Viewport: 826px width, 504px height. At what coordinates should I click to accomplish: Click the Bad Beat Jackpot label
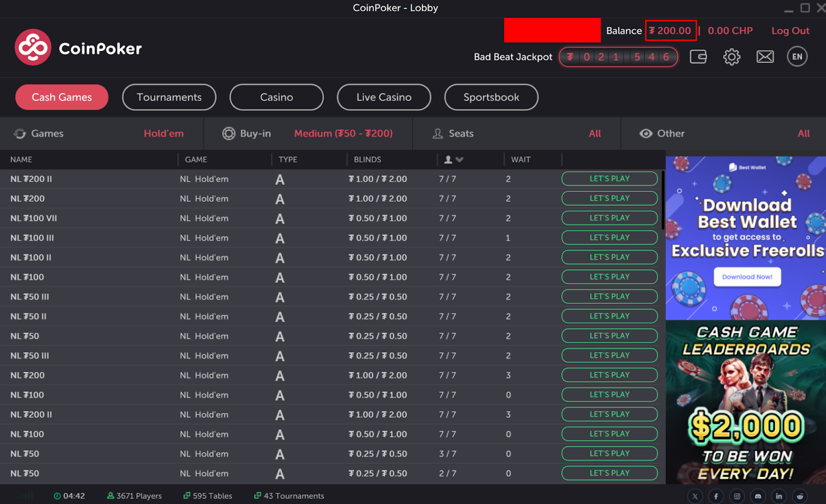coord(513,57)
